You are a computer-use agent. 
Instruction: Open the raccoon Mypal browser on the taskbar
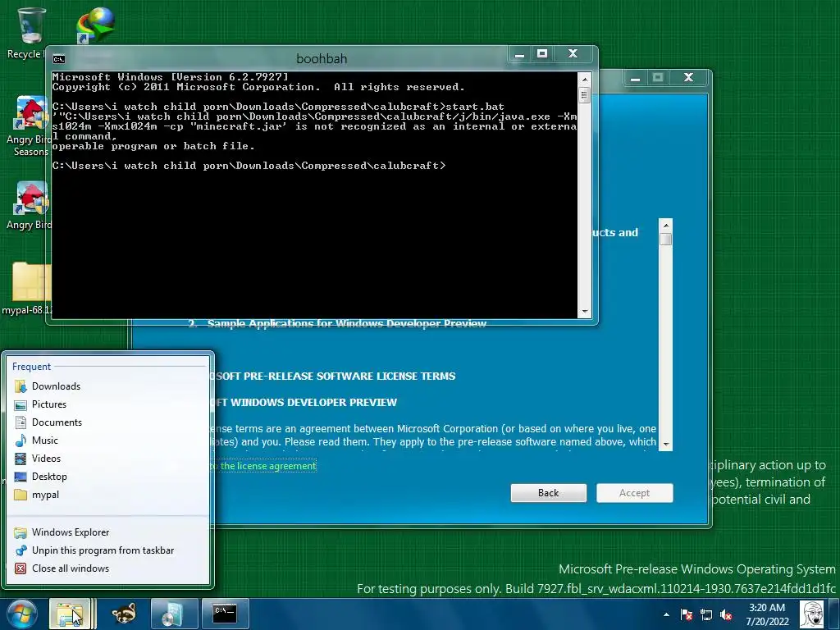[x=123, y=614]
